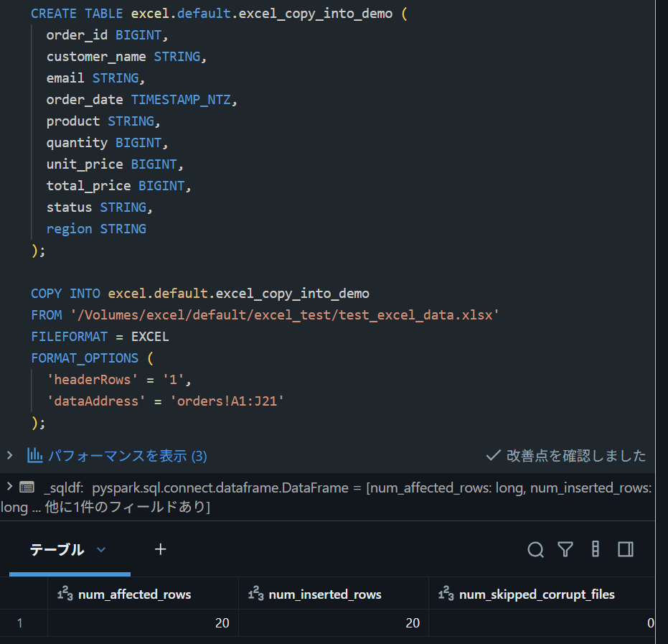The image size is (668, 644).
Task: Select result row number 1
Action: tap(19, 622)
